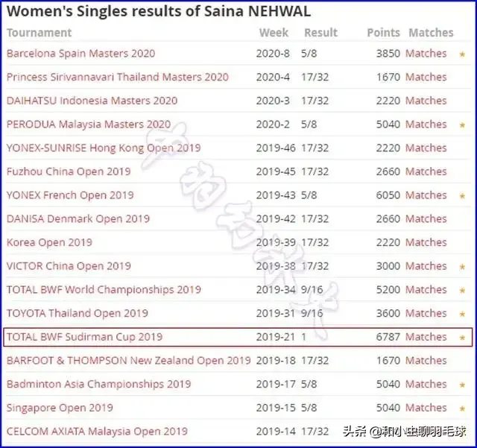Click the Points column header
Image resolution: width=477 pixels, height=448 pixels.
pyautogui.click(x=383, y=33)
